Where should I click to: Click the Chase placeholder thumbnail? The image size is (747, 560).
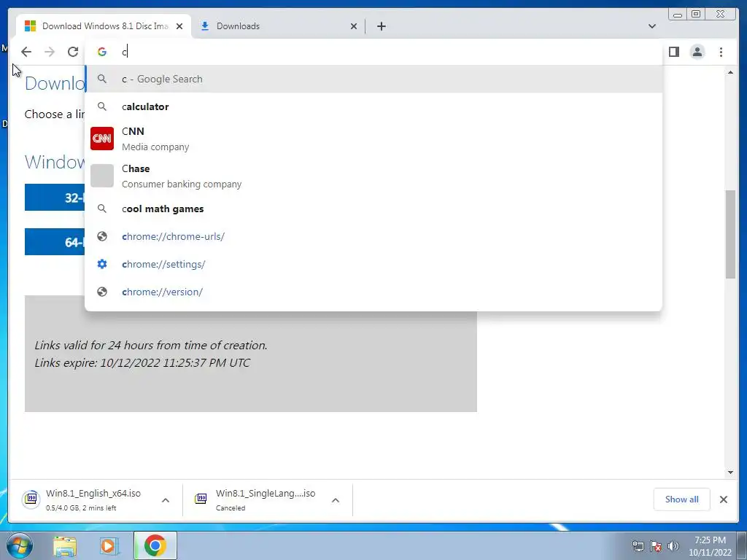[102, 176]
